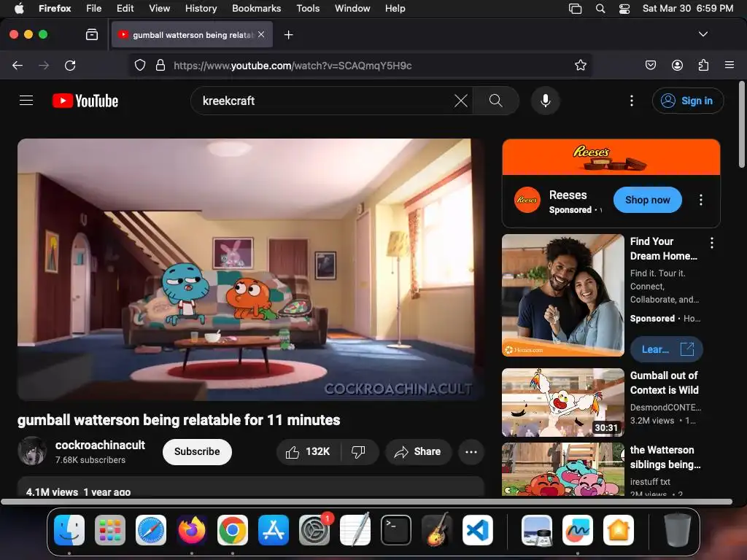This screenshot has height=560, width=747.
Task: Open Save to Pocket icon
Action: (651, 65)
